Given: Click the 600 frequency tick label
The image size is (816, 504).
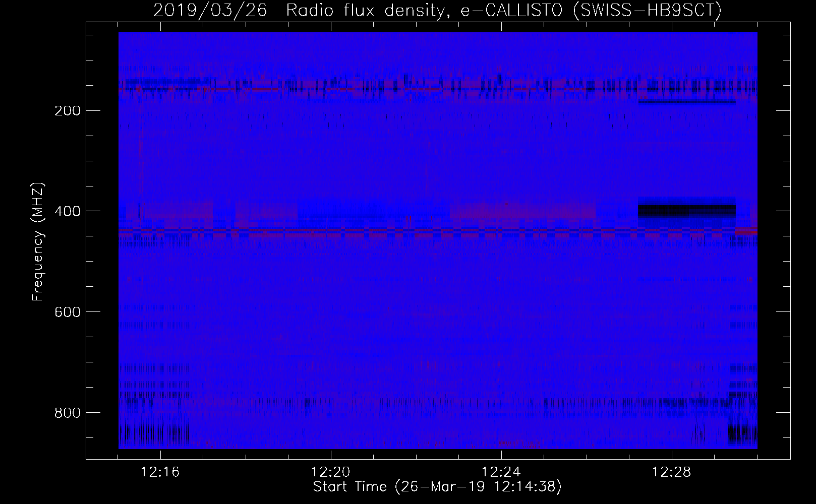Looking at the screenshot, I should pyautogui.click(x=68, y=312).
